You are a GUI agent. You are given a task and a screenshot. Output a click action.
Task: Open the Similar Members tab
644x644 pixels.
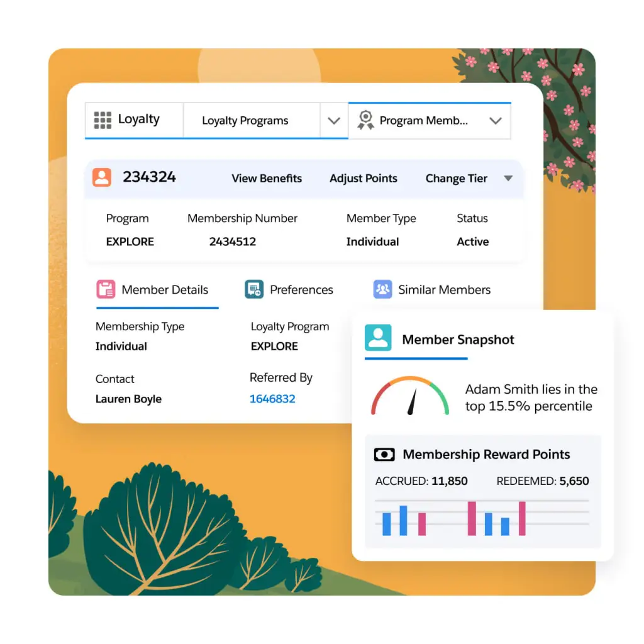point(443,289)
